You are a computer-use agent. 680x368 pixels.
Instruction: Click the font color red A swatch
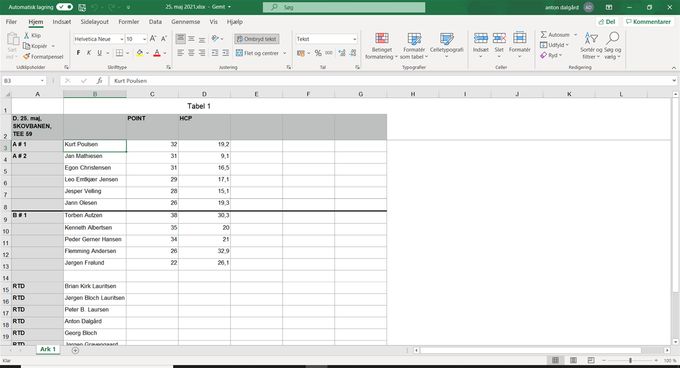click(x=157, y=53)
